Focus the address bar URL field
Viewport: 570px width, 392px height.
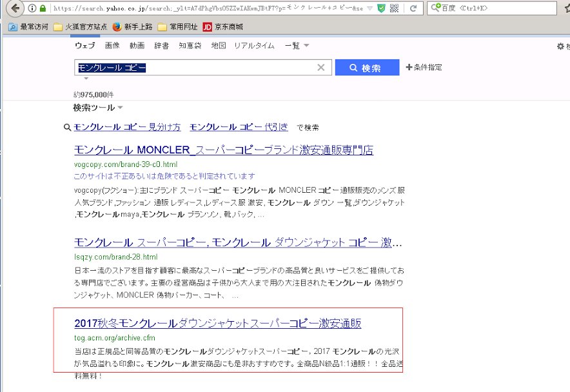coord(208,8)
